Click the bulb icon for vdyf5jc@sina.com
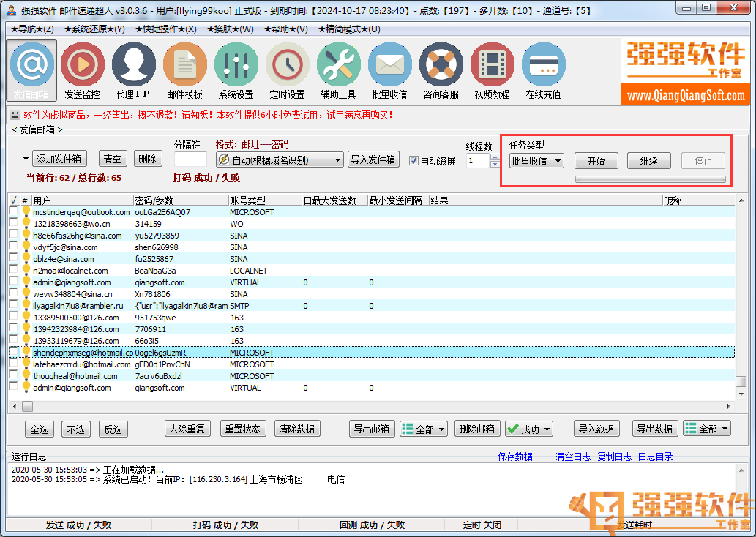This screenshot has height=537, width=756. [26, 247]
